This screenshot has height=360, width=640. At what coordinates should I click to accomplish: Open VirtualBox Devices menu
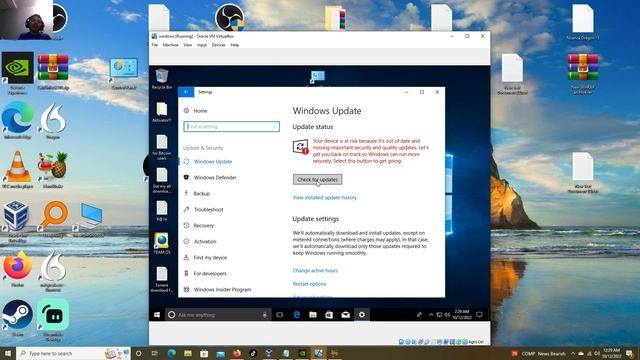(218, 45)
